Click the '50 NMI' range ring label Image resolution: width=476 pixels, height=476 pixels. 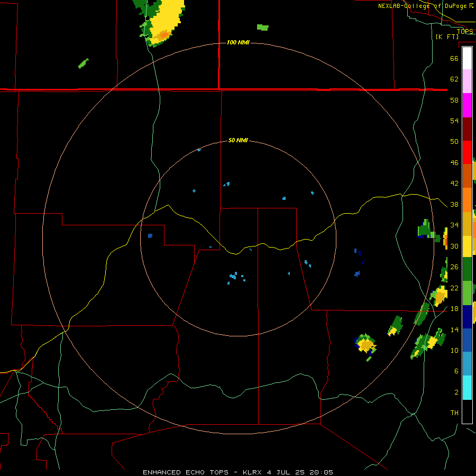[238, 140]
